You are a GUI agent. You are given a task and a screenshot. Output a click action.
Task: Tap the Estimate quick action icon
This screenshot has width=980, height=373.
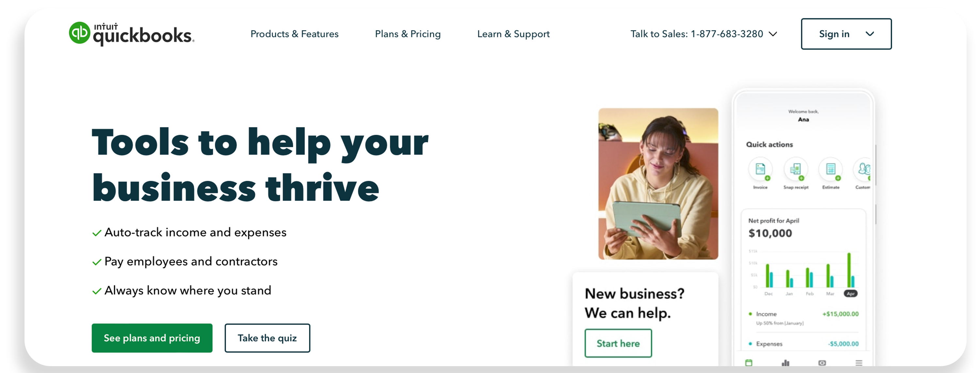[x=831, y=169]
